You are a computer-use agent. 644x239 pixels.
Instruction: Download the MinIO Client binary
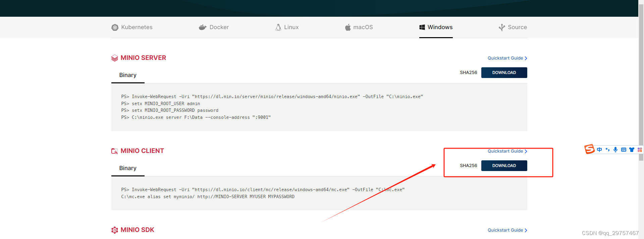click(504, 166)
